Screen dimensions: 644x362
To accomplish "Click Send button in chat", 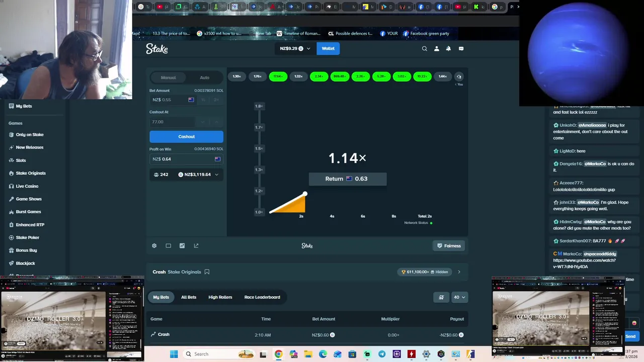I will [x=630, y=336].
